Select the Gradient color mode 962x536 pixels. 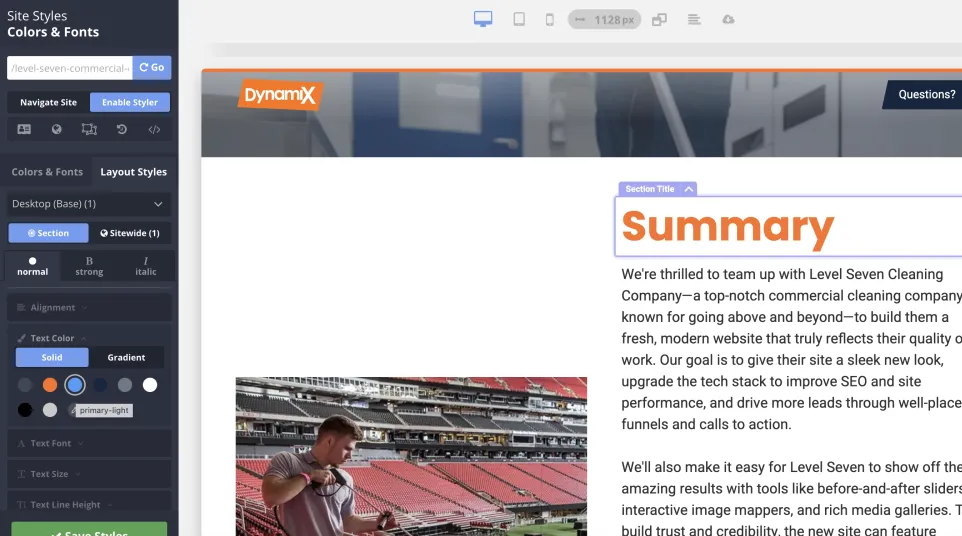pos(126,358)
